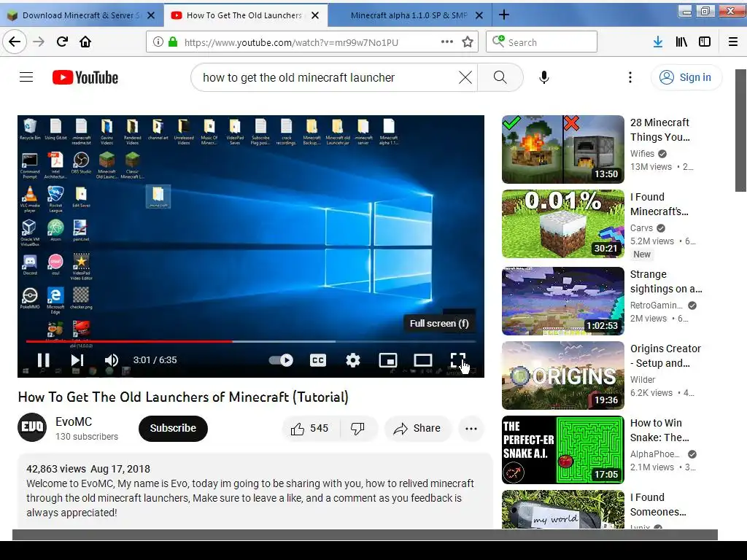
Task: Share this video
Action: 417,428
